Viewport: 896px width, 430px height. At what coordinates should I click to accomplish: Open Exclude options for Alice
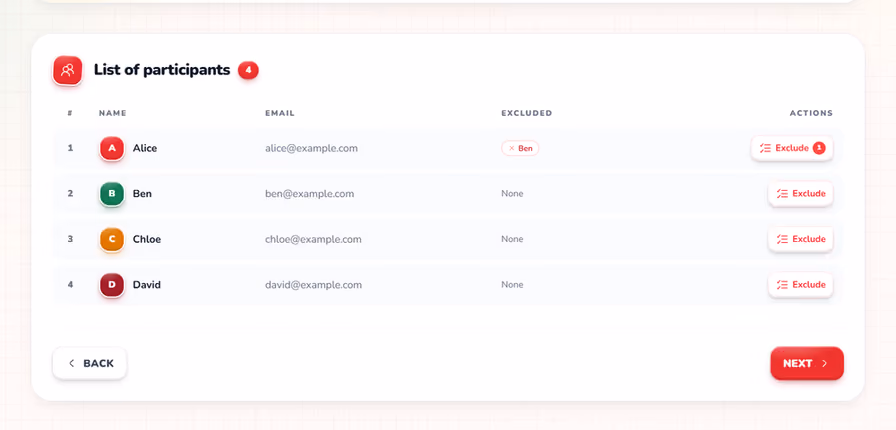coord(791,148)
